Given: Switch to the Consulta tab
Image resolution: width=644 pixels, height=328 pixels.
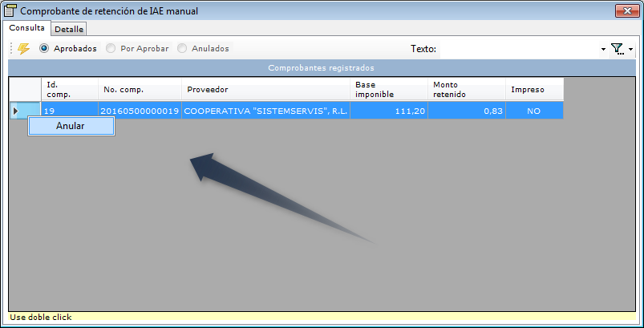Looking at the screenshot, I should pyautogui.click(x=26, y=28).
